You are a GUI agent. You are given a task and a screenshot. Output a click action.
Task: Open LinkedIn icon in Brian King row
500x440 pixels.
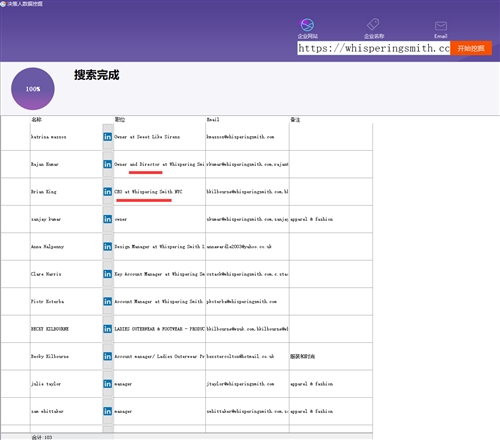(107, 192)
